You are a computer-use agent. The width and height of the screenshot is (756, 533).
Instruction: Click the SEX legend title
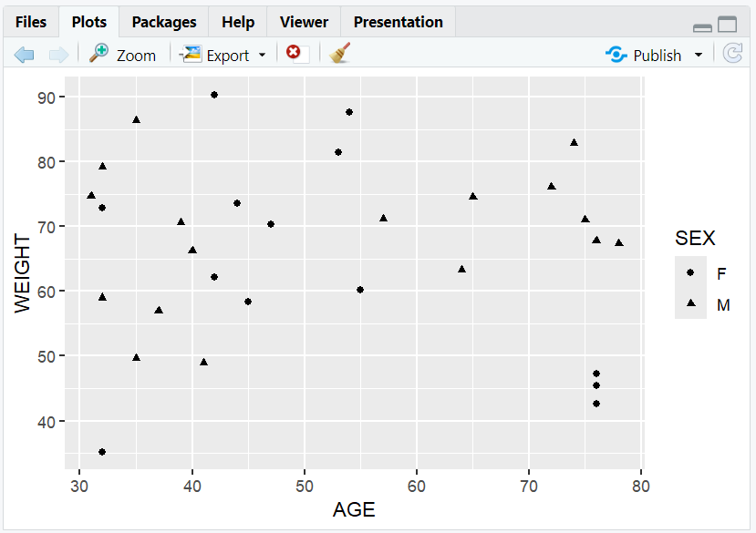click(697, 238)
